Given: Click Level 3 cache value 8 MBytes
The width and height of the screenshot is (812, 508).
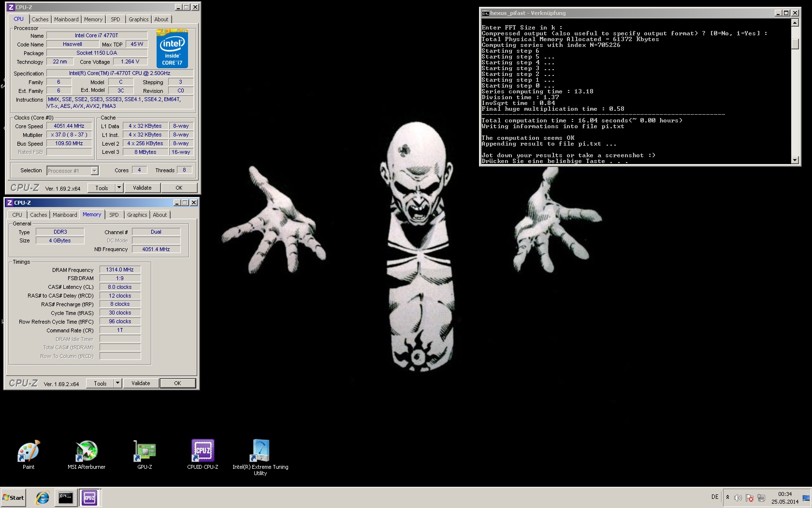Looking at the screenshot, I should [145, 152].
